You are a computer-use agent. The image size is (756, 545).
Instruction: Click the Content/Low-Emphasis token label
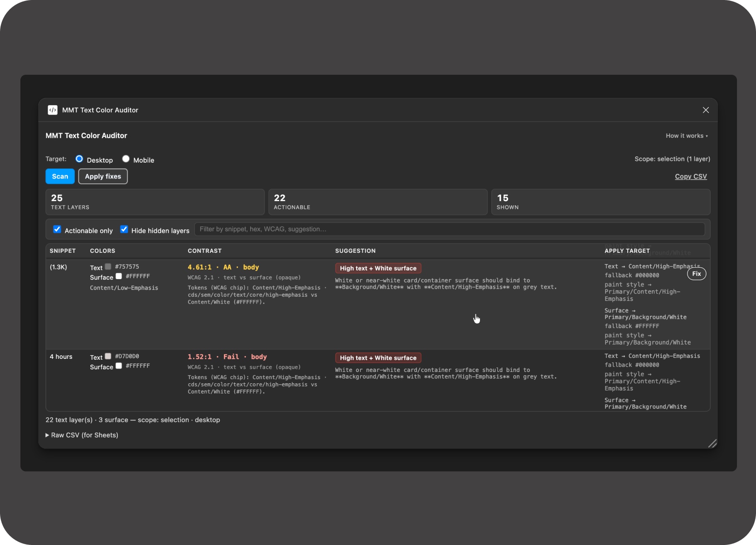124,288
